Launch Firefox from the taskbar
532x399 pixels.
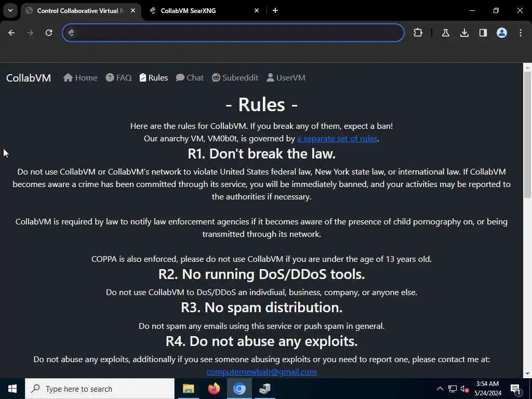tap(214, 389)
